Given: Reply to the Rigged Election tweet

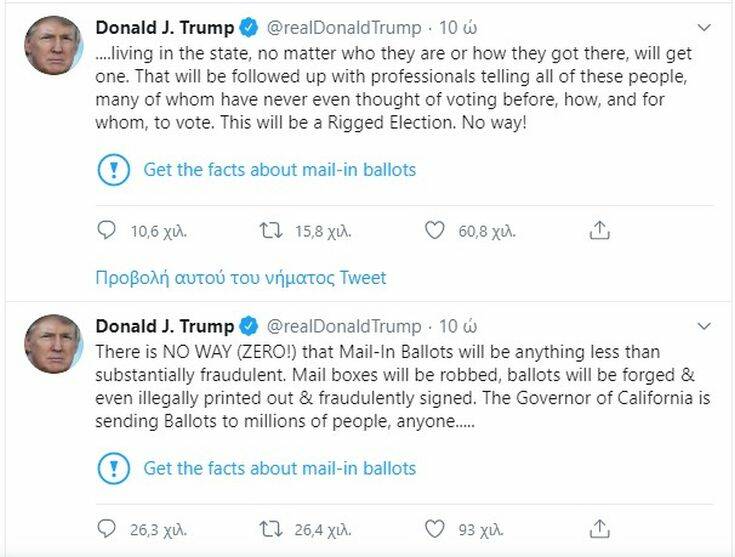Looking at the screenshot, I should pyautogui.click(x=107, y=231).
